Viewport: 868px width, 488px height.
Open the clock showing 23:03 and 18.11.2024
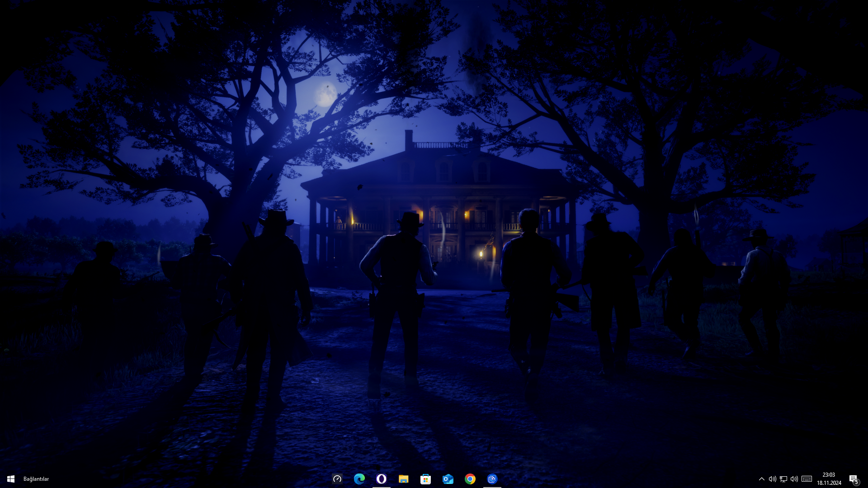829,479
